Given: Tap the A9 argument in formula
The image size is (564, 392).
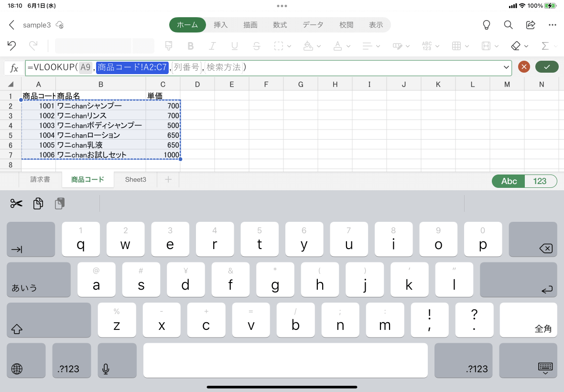Looking at the screenshot, I should pyautogui.click(x=85, y=67).
